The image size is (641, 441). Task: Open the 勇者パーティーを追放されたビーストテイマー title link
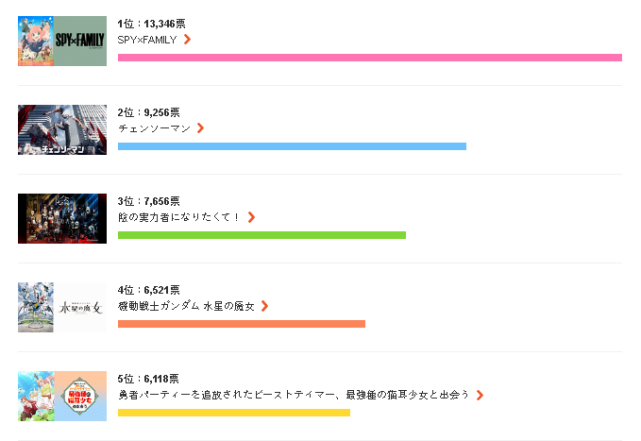(x=293, y=395)
